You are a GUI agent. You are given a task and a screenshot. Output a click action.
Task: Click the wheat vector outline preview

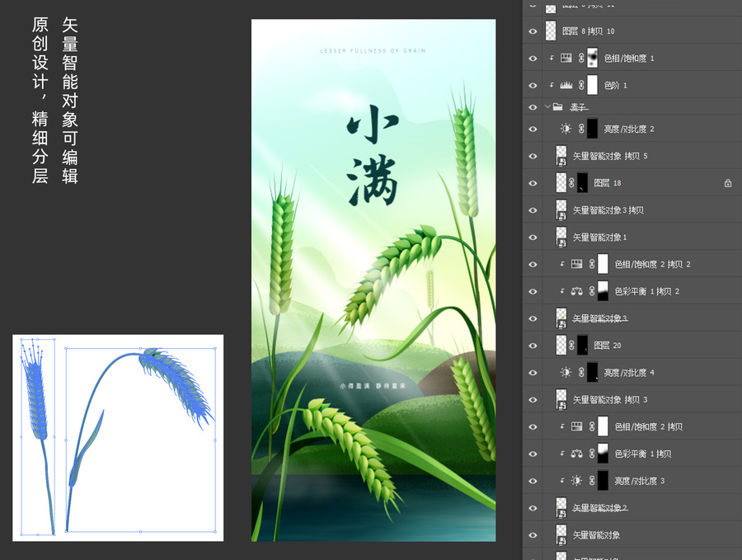point(118,438)
